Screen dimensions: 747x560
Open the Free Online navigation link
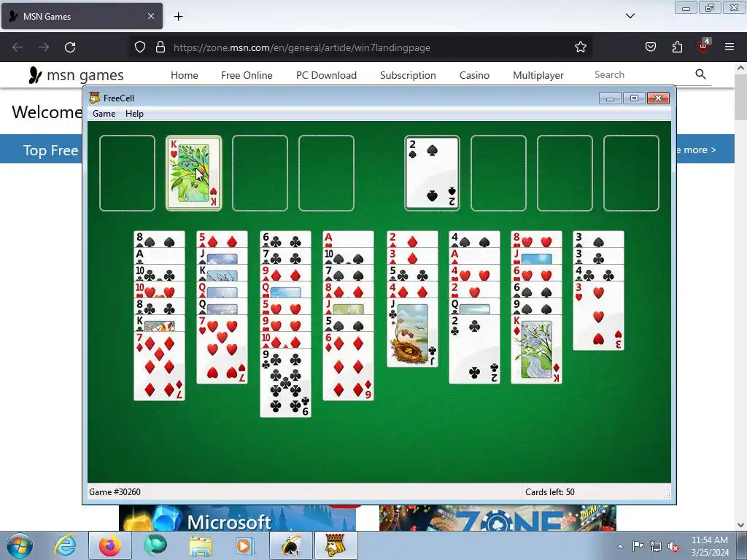247,75
